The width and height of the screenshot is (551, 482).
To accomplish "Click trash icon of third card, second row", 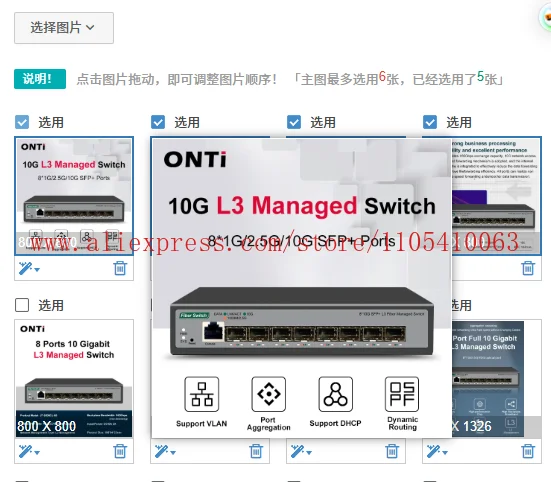I will (x=392, y=451).
